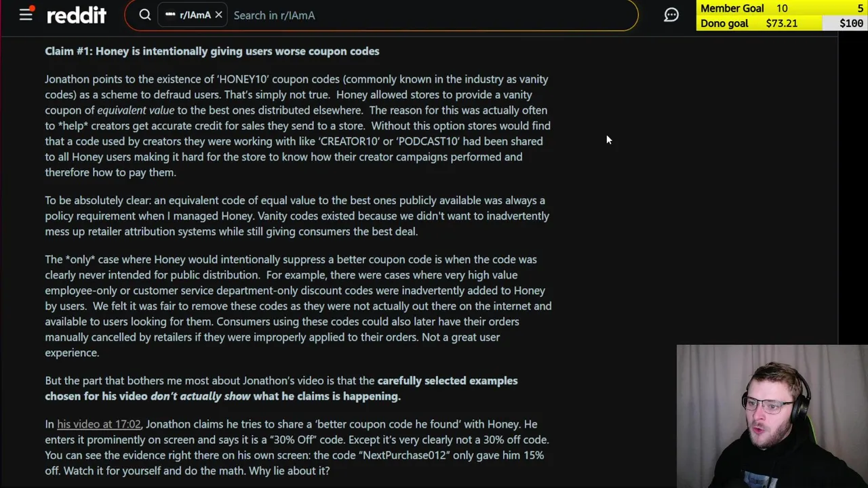Screen dimensions: 868x488
Task: Click the r/IAmA community avatar icon
Action: pyautogui.click(x=170, y=15)
